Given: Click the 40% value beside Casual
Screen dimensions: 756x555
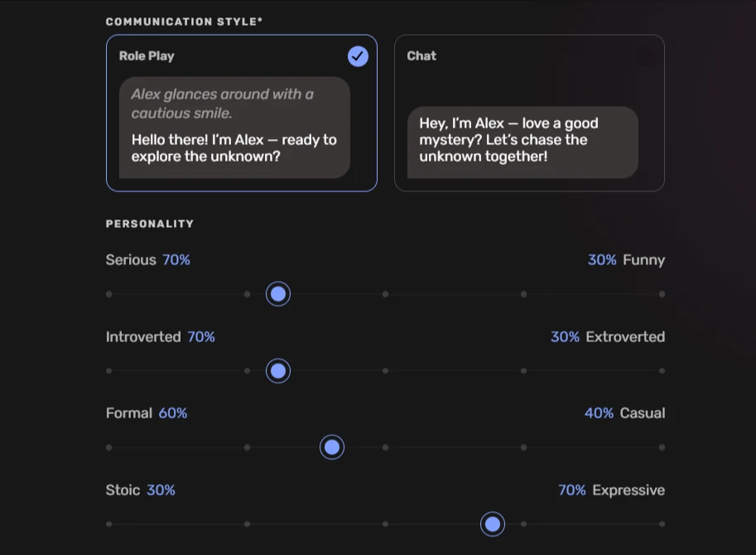Looking at the screenshot, I should tap(599, 413).
